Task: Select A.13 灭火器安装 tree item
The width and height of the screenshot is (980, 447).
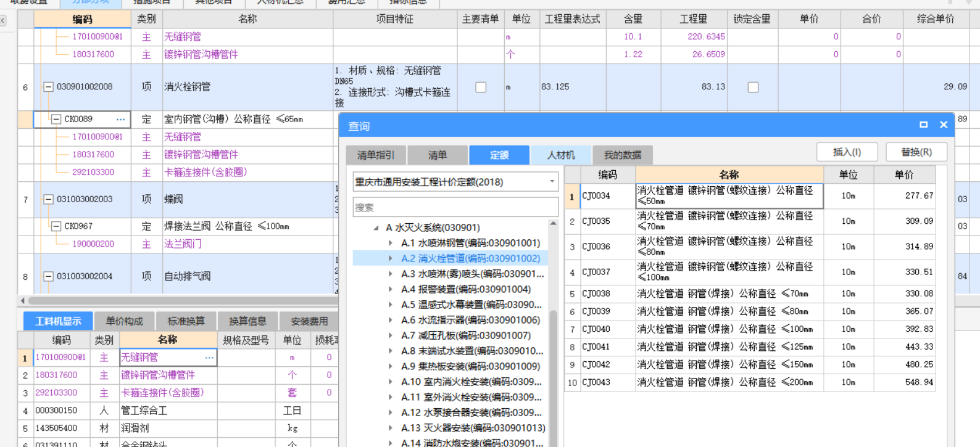Action: (x=473, y=428)
